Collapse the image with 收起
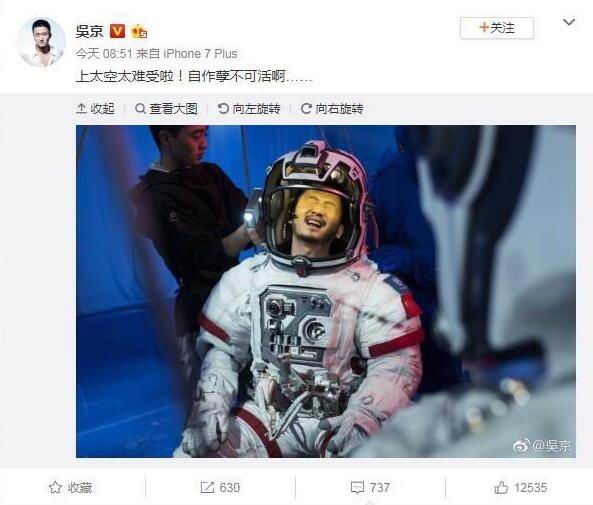This screenshot has height=505, width=593. (x=95, y=109)
